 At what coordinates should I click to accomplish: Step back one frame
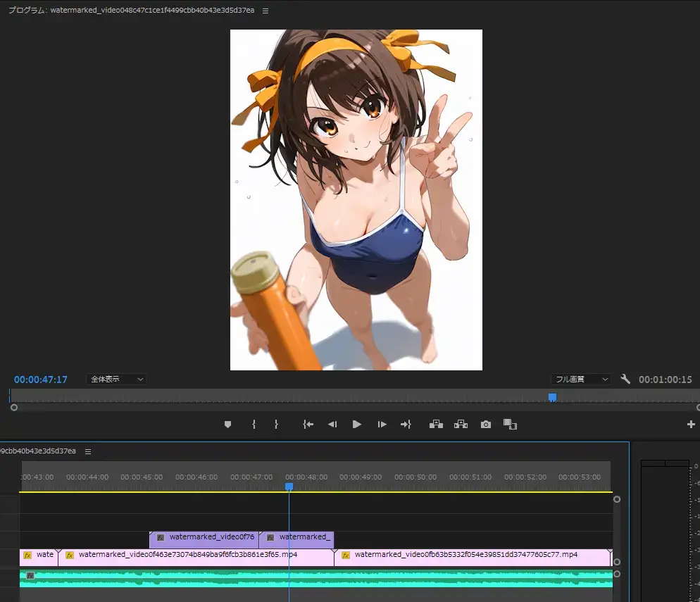click(x=332, y=425)
